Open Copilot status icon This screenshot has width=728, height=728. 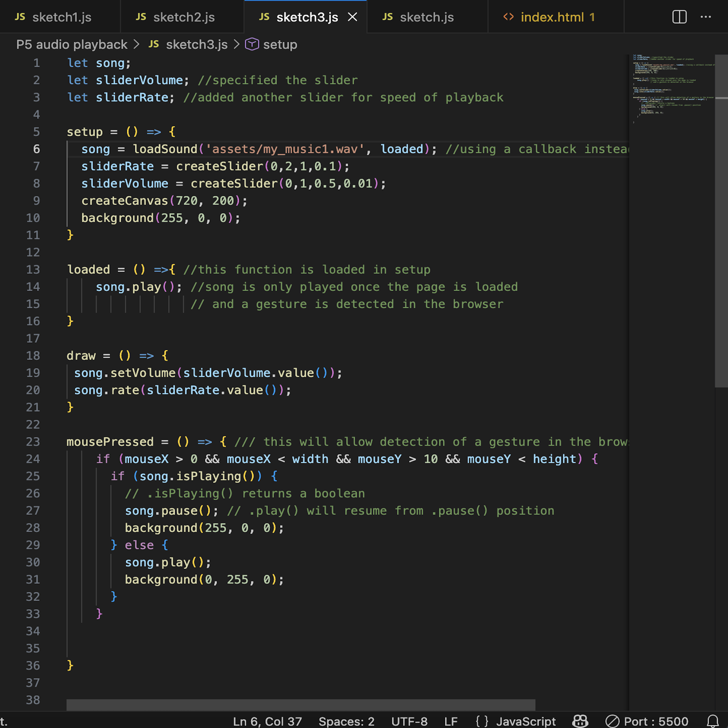pos(580,721)
